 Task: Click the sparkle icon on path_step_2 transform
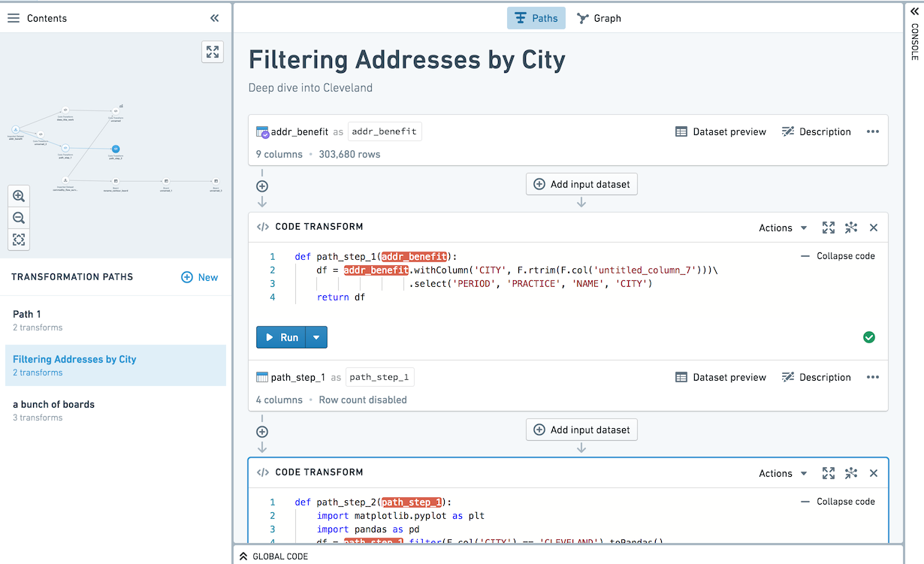coord(851,473)
